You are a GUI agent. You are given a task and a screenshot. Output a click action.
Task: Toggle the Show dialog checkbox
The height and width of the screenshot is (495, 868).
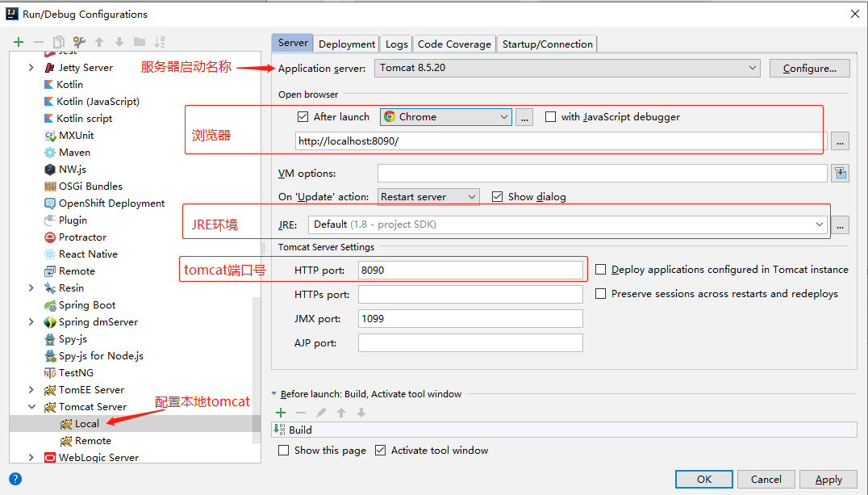(497, 197)
